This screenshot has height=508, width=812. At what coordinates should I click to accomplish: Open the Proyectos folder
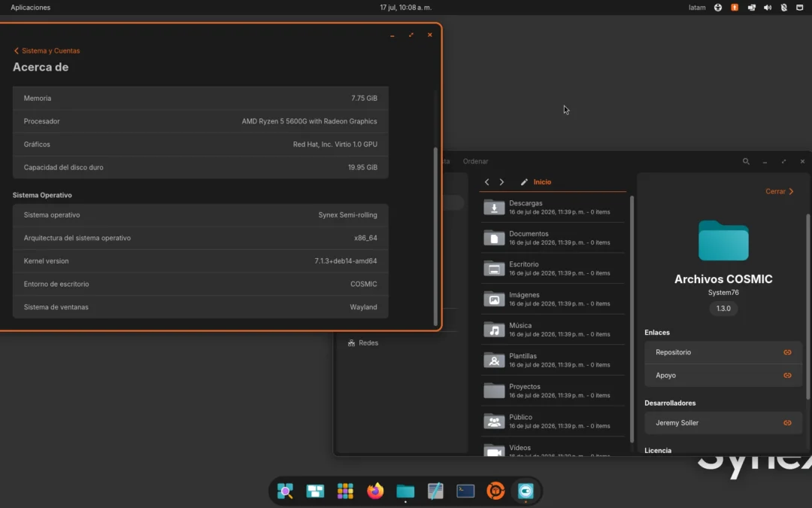(x=553, y=391)
